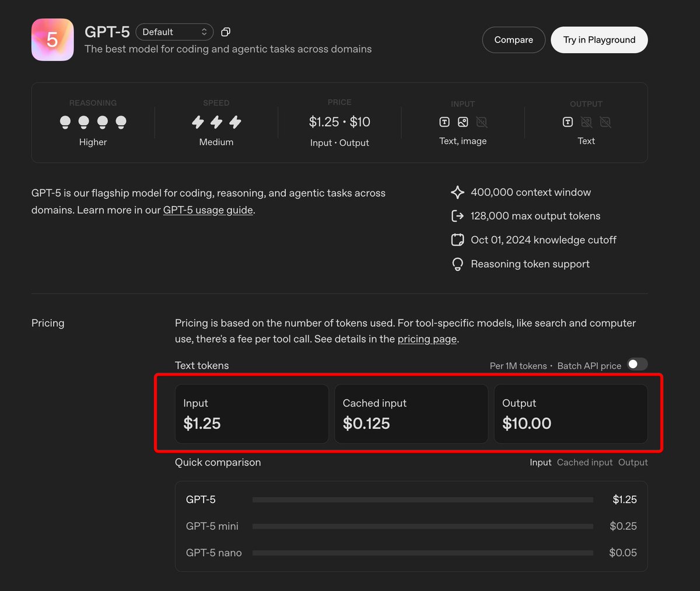The height and width of the screenshot is (591, 700).
Task: Click 'Reasoning token support' text
Action: (530, 264)
